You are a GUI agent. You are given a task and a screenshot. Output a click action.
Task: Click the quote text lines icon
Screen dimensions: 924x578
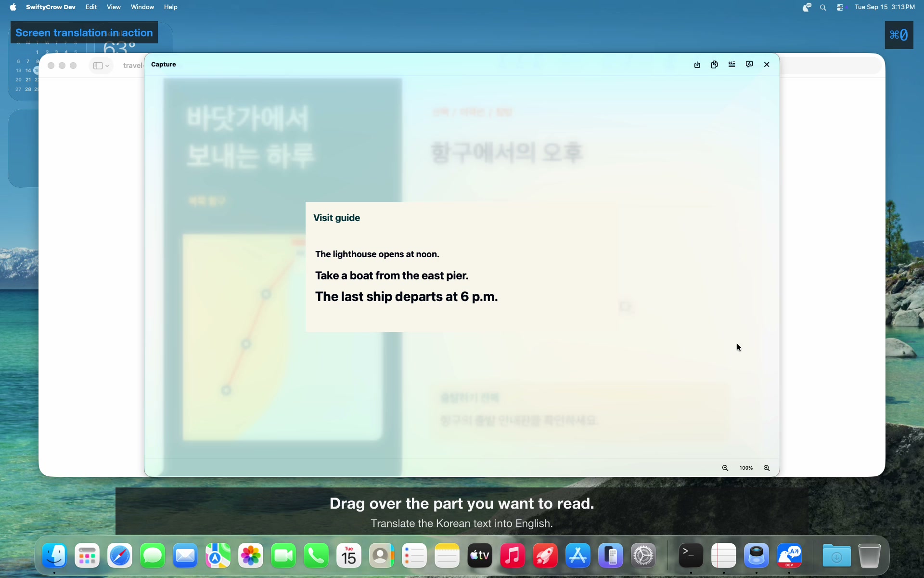[731, 65]
